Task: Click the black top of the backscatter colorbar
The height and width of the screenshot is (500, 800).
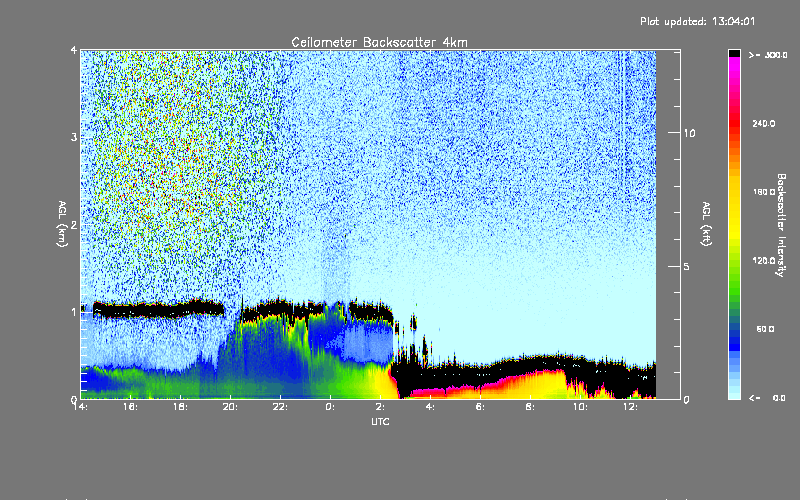Action: [x=734, y=53]
